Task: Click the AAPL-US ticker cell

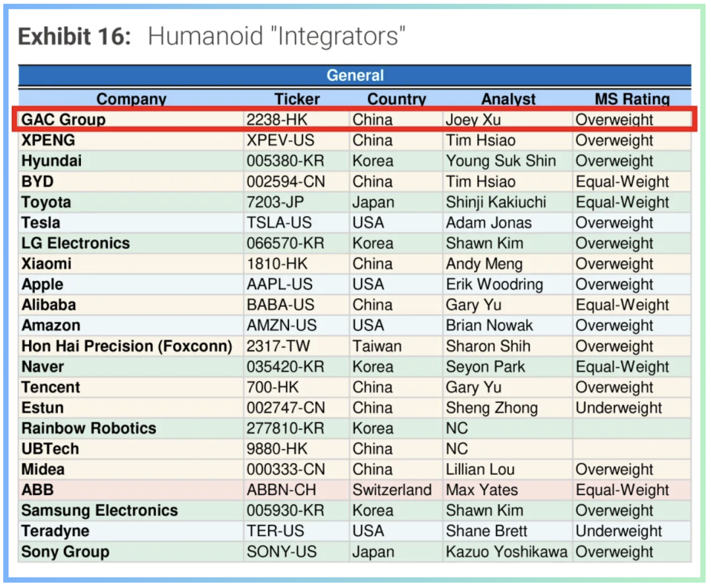Action: click(280, 284)
